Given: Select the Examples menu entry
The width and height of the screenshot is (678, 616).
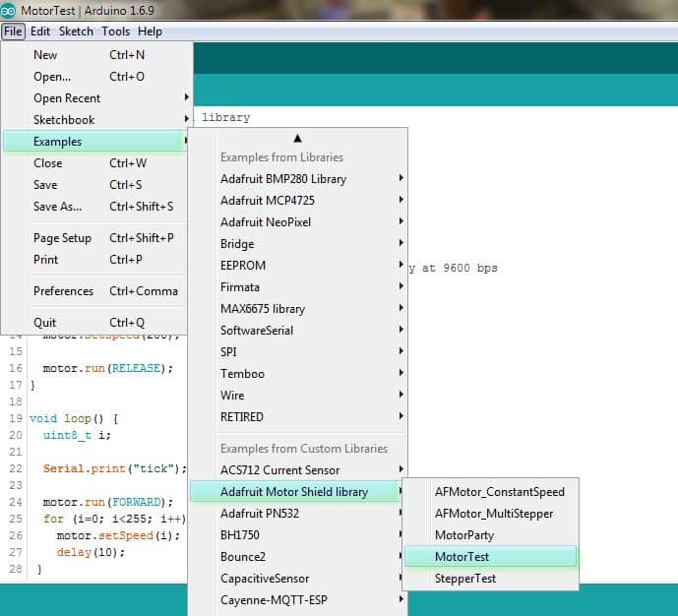Looking at the screenshot, I should tap(96, 142).
